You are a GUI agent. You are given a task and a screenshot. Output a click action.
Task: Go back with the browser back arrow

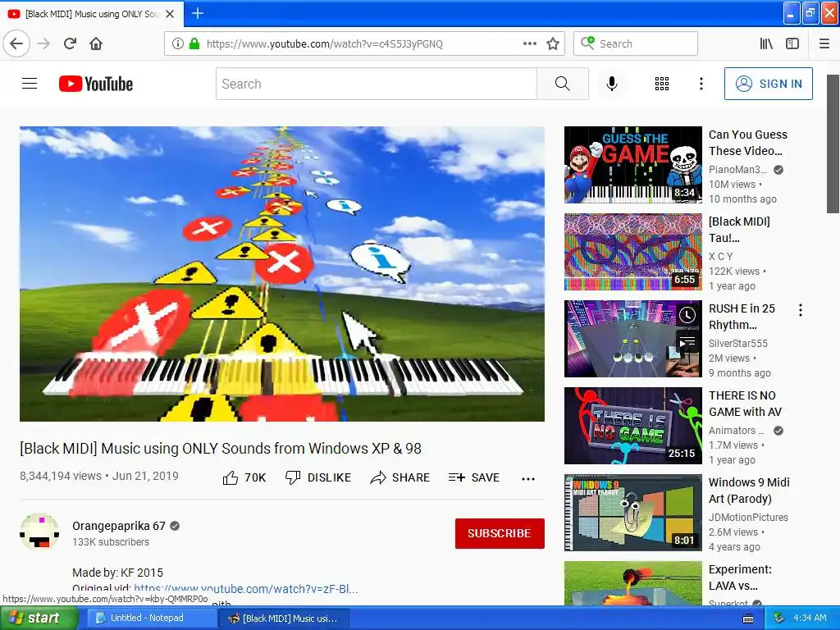tap(16, 43)
